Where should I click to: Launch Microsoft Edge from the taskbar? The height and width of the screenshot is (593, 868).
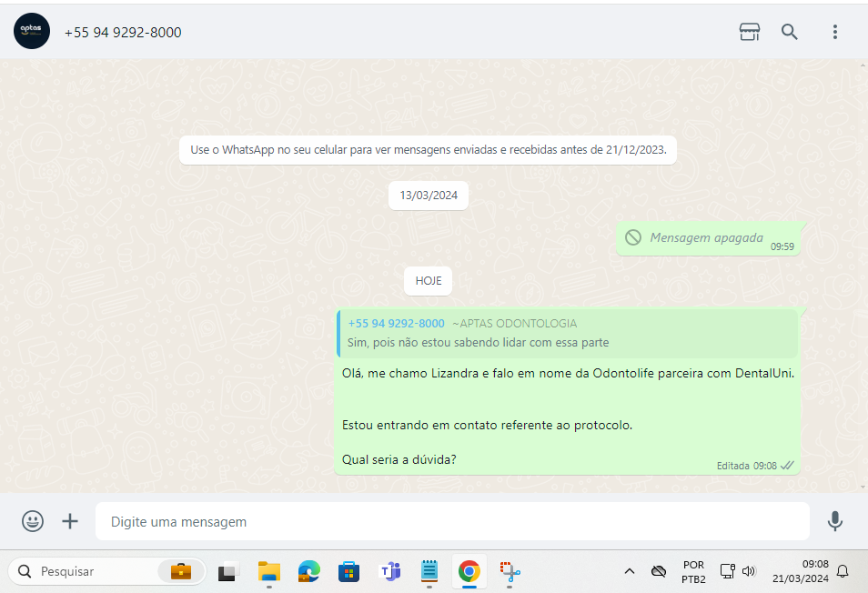point(308,572)
